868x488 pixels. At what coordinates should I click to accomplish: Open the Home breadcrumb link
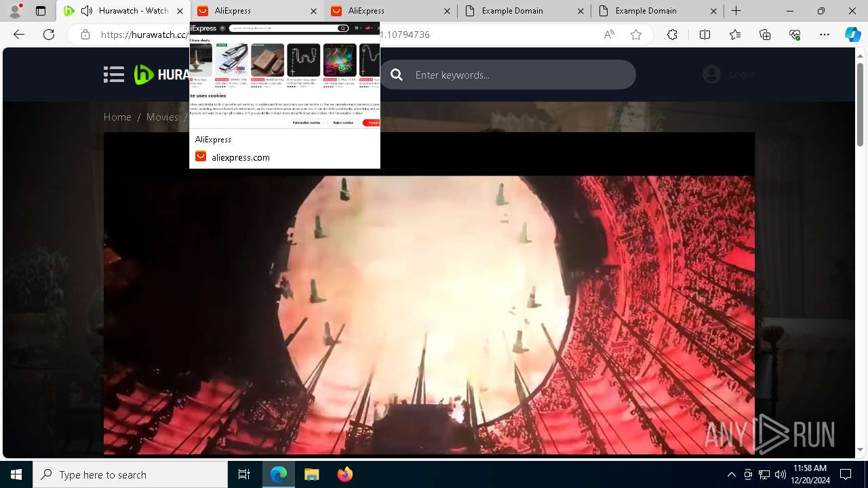pyautogui.click(x=117, y=117)
